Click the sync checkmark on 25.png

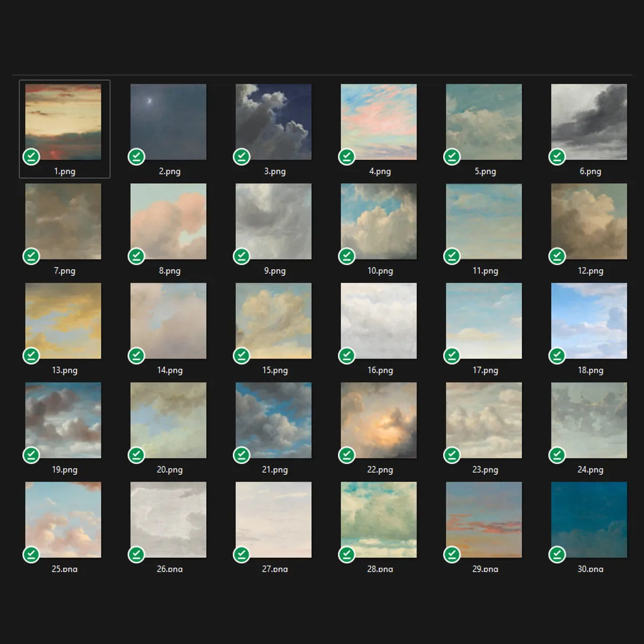[31, 554]
